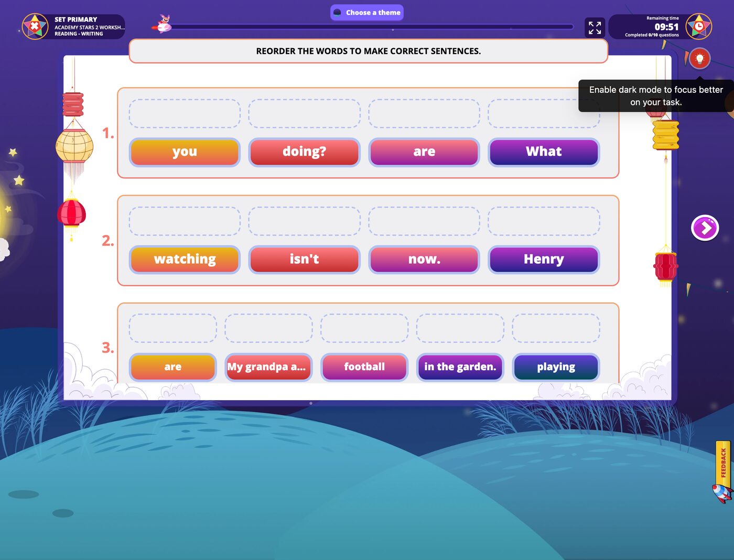
Task: Click the first empty slot of sentence 1
Action: click(185, 113)
